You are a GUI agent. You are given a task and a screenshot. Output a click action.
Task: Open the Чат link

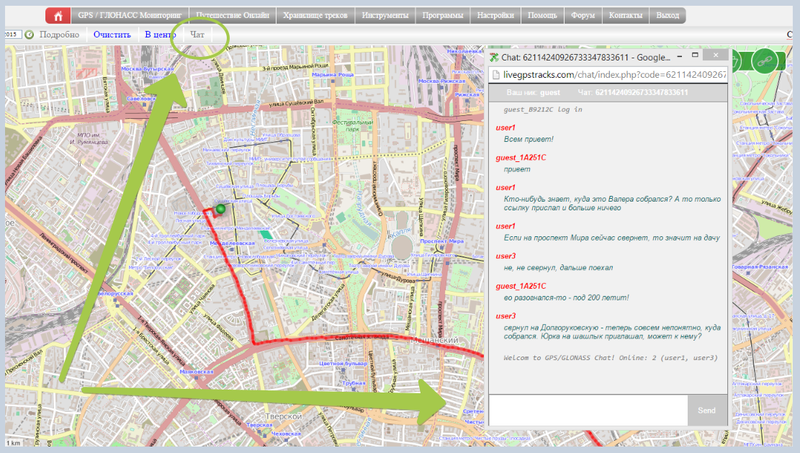point(198,34)
